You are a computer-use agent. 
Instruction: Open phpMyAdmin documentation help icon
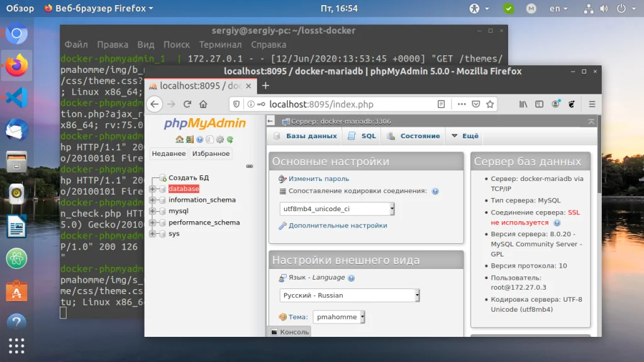199,140
